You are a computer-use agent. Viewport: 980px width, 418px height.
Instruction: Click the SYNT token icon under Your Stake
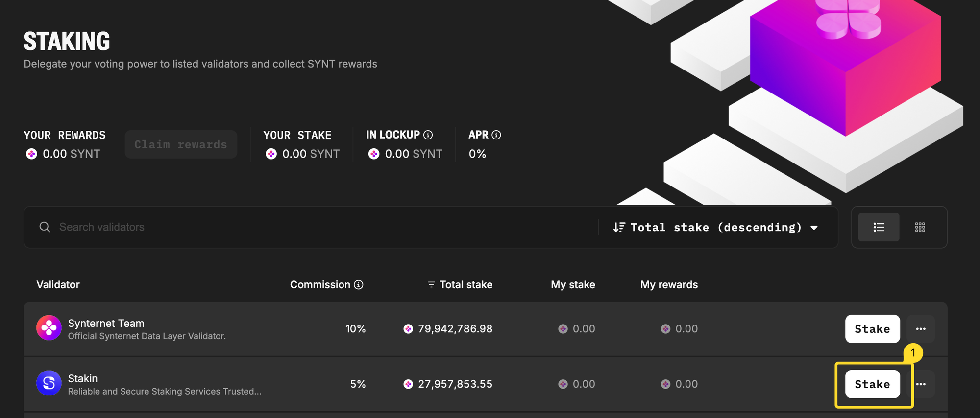[271, 154]
